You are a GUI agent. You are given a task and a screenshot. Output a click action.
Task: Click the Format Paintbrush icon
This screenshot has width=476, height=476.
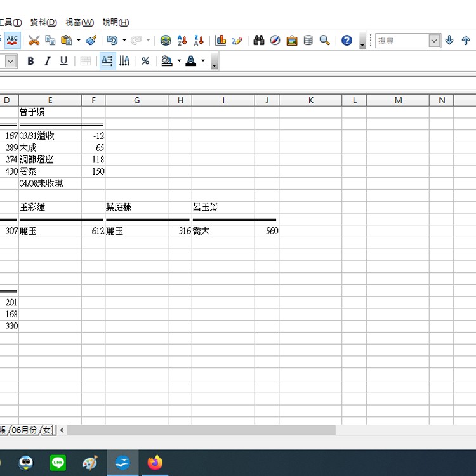[91, 41]
